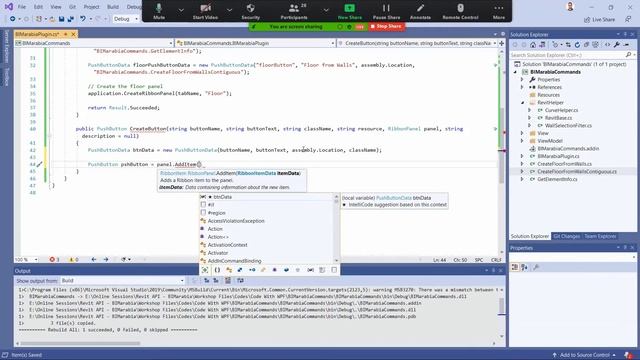640x360 pixels.
Task: Open the Zoom More options menu
Action: coord(499,11)
